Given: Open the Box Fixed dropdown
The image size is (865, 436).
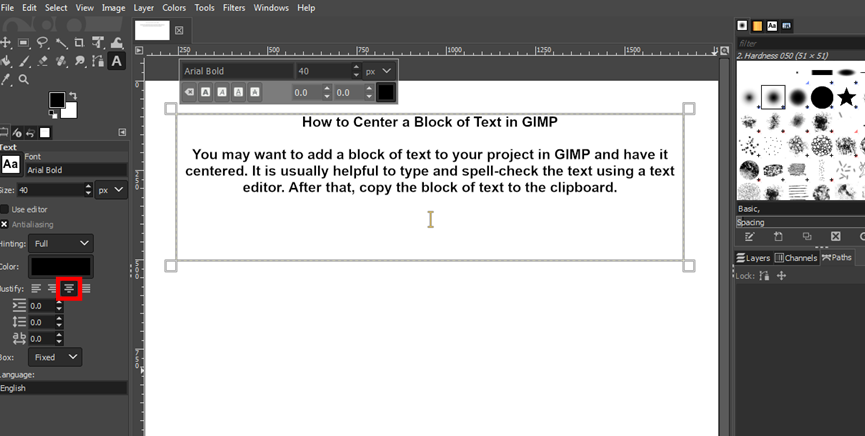Looking at the screenshot, I should click(55, 357).
